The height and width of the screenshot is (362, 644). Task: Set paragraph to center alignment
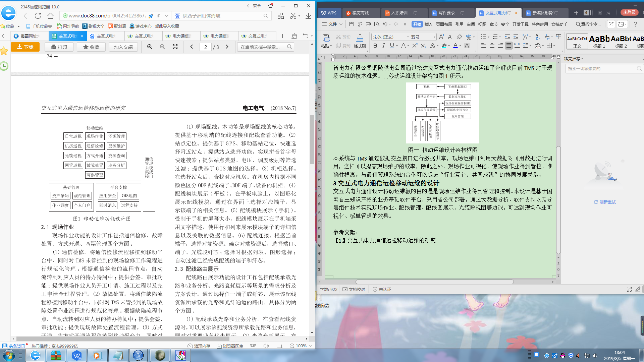pyautogui.click(x=492, y=46)
